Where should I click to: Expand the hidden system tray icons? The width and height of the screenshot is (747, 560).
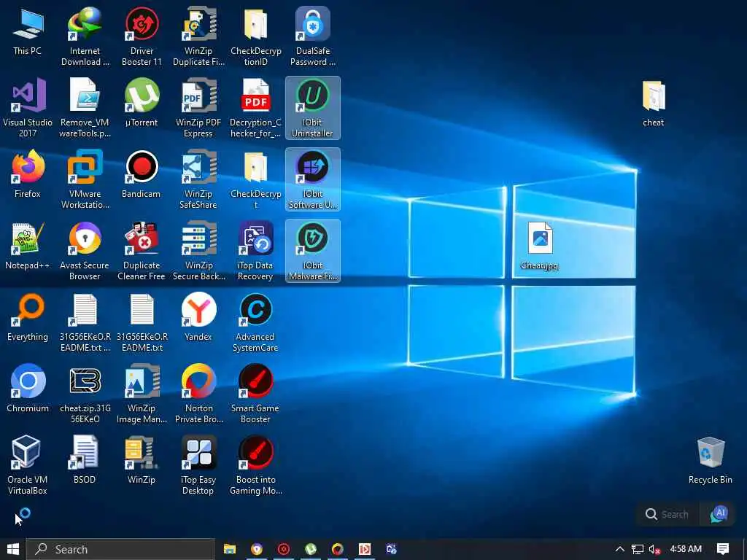(x=620, y=549)
